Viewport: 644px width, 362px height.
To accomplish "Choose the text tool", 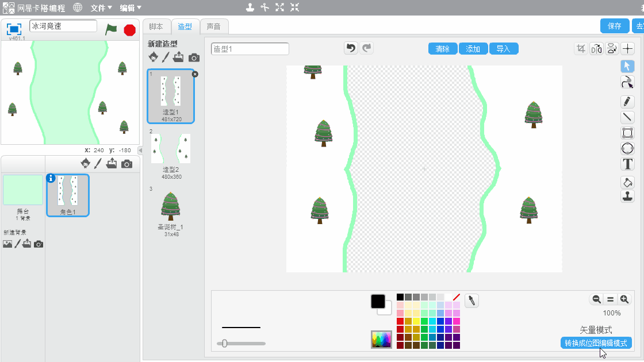I will 627,164.
